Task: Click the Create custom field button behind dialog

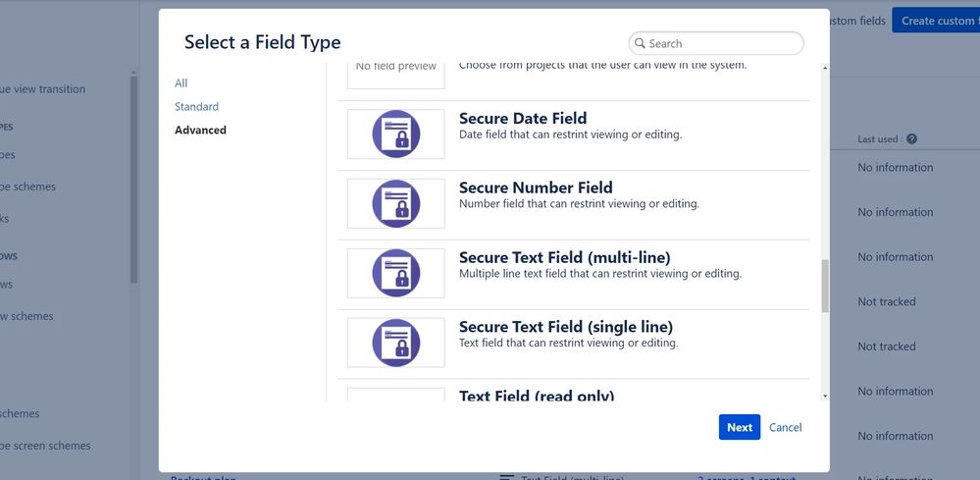Action: coord(936,21)
